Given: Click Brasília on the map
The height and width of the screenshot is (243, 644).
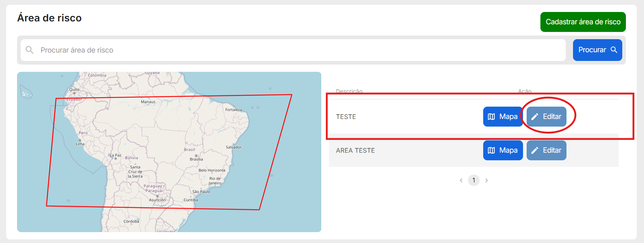Looking at the screenshot, I should 196,158.
